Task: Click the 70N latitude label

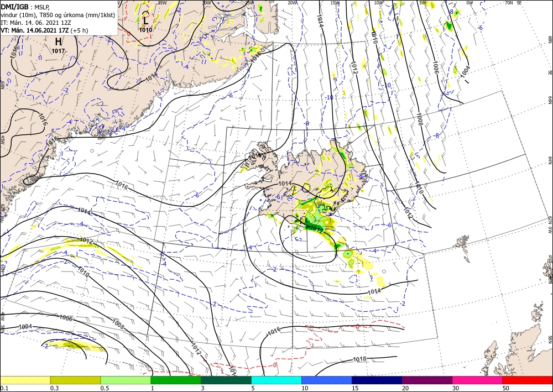Action: coord(509,3)
